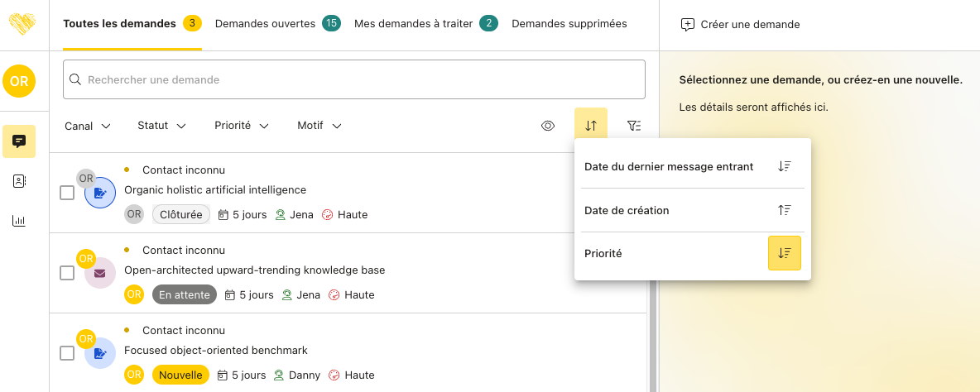Open the advanced filter list icon

pyautogui.click(x=634, y=126)
